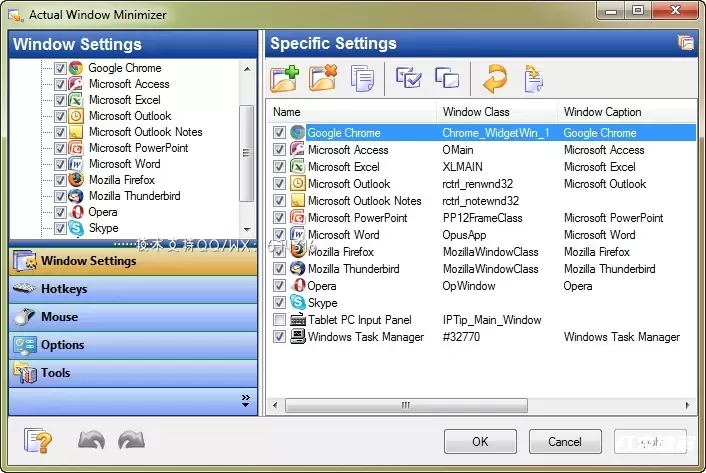The width and height of the screenshot is (706, 473).
Task: Click the undo arrow icon
Action: coord(91,440)
